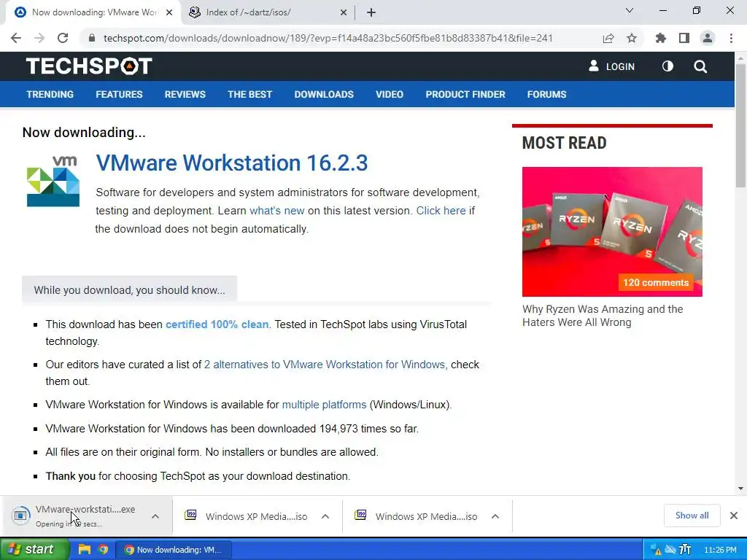This screenshot has height=560, width=747.
Task: Open the PRODUCT FINDER menu
Action: [465, 94]
